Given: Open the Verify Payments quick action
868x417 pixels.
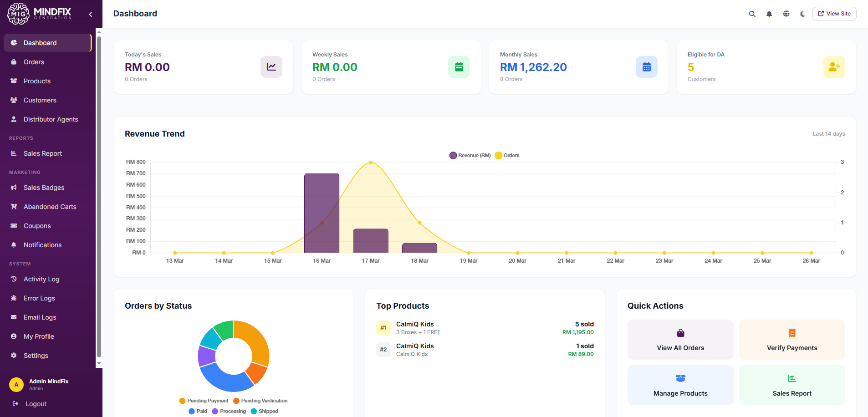Looking at the screenshot, I should [792, 340].
